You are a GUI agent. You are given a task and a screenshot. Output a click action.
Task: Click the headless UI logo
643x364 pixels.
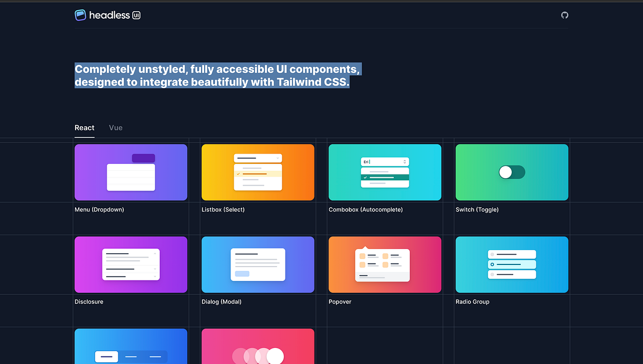click(107, 15)
